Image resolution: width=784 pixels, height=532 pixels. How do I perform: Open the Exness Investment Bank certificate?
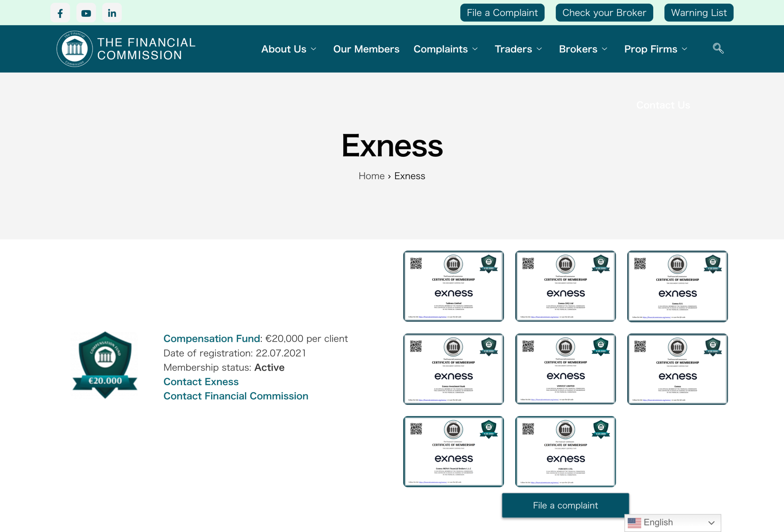tap(453, 369)
